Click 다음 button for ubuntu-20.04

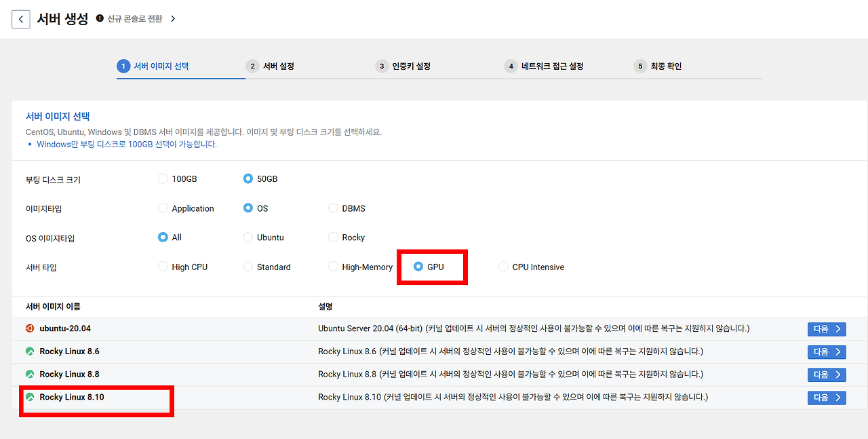(x=827, y=329)
